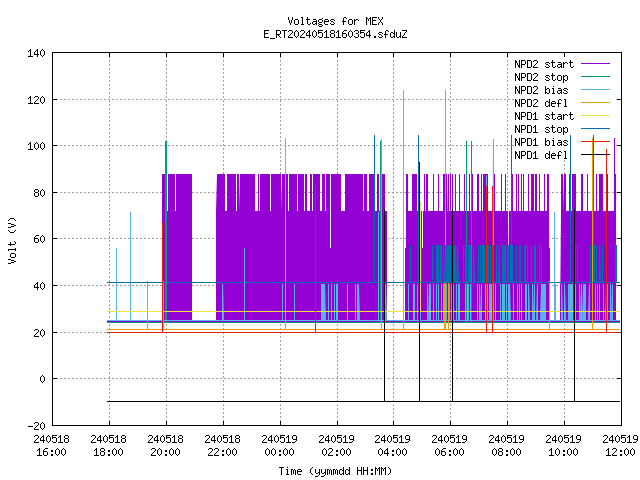Click the black NPD1 defl legend line
Screen dimensions: 640x480
click(x=595, y=155)
